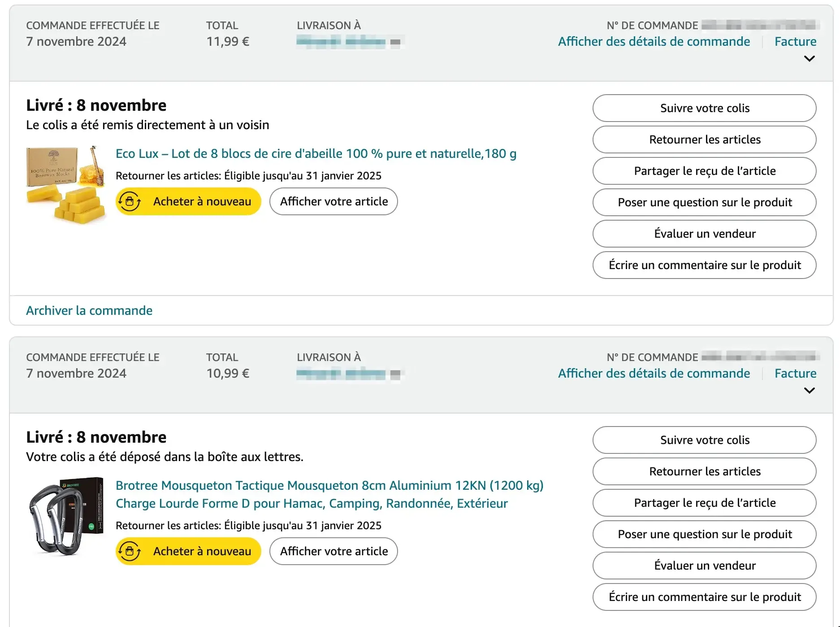Image resolution: width=840 pixels, height=627 pixels.
Task: Archive the beeswax order
Action: point(89,310)
